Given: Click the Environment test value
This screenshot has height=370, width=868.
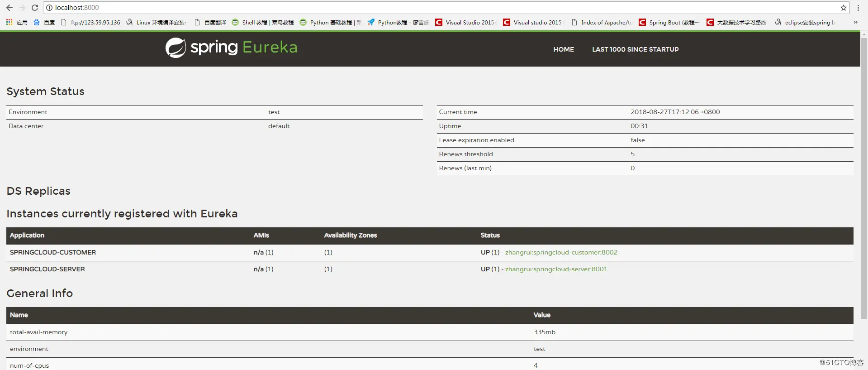Looking at the screenshot, I should (274, 112).
